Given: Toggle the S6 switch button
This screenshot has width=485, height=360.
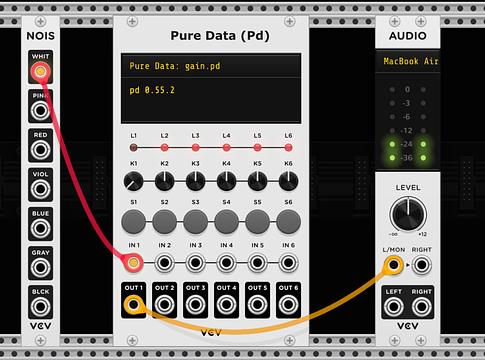Looking at the screenshot, I should (x=288, y=222).
